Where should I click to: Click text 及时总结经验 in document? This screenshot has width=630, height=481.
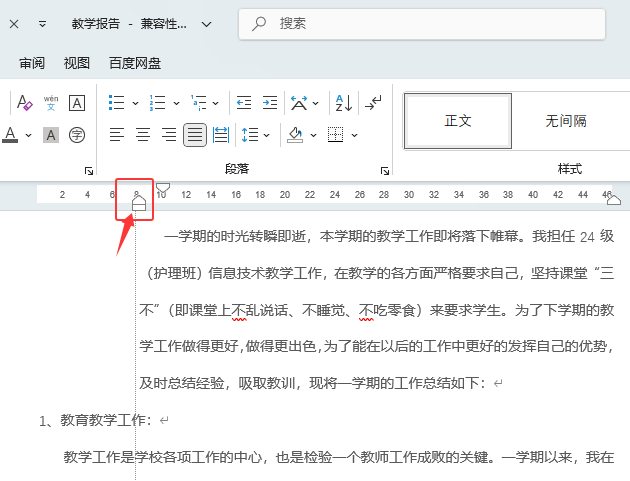point(182,383)
